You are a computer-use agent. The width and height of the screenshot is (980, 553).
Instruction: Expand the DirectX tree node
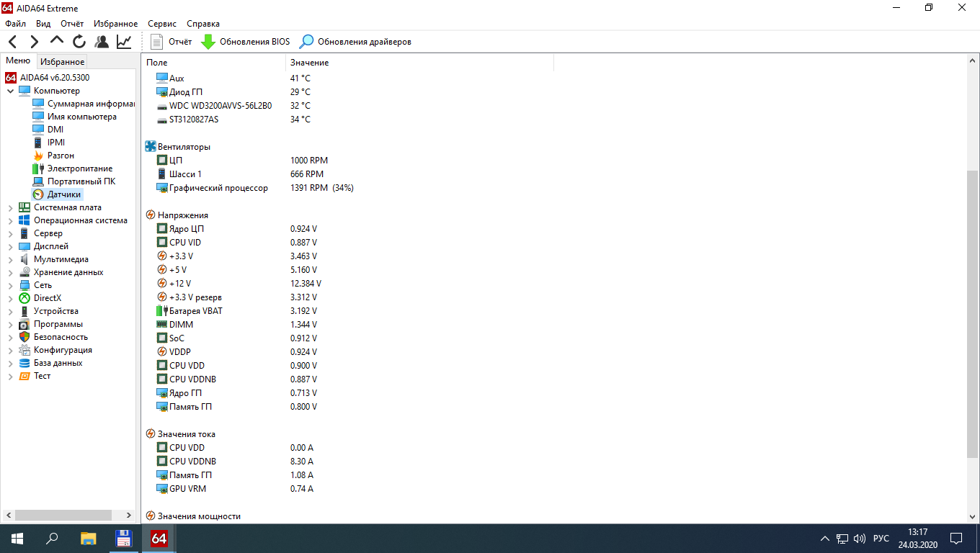pyautogui.click(x=10, y=298)
